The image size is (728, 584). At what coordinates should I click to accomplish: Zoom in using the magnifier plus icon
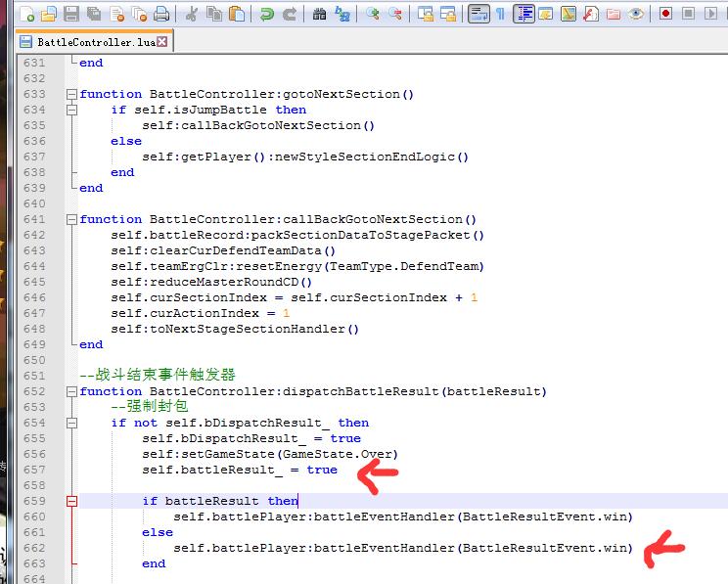pyautogui.click(x=373, y=14)
